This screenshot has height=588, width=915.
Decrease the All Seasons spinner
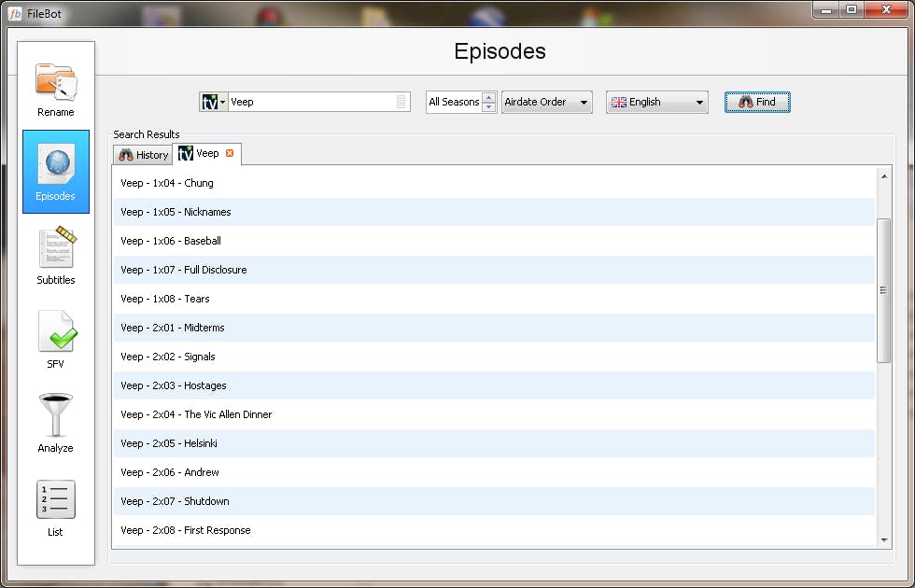coord(489,107)
